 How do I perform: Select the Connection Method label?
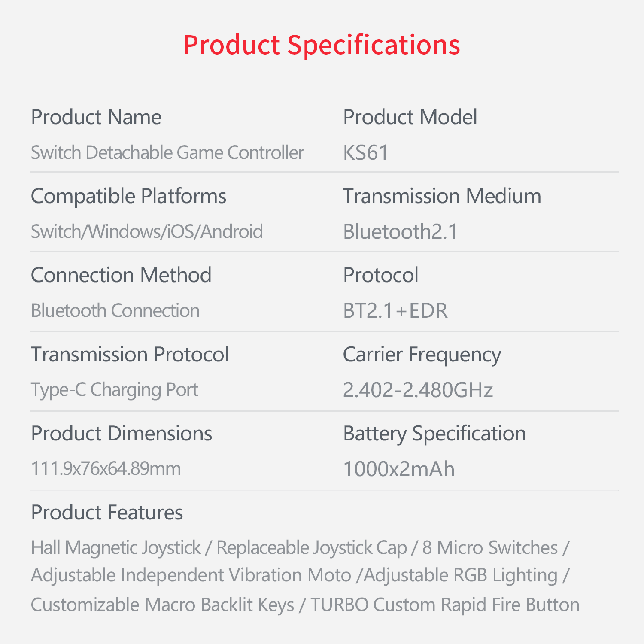[121, 275]
